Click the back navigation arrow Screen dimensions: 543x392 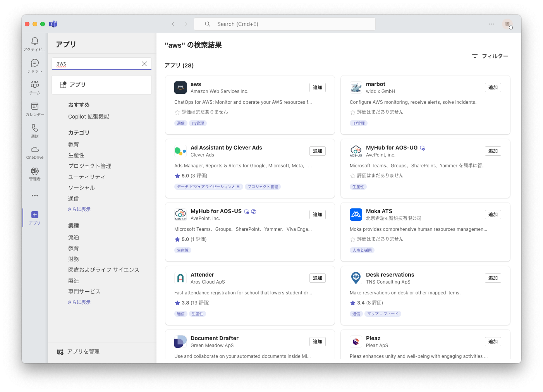tap(173, 24)
